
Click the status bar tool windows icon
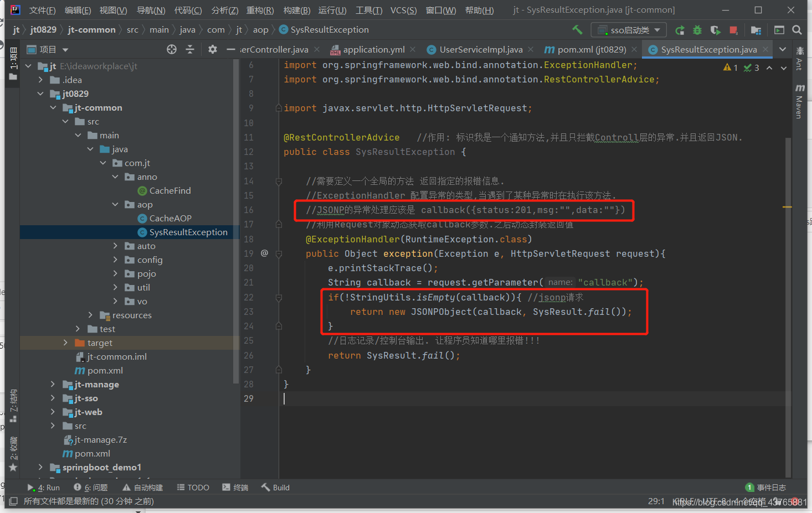13,501
